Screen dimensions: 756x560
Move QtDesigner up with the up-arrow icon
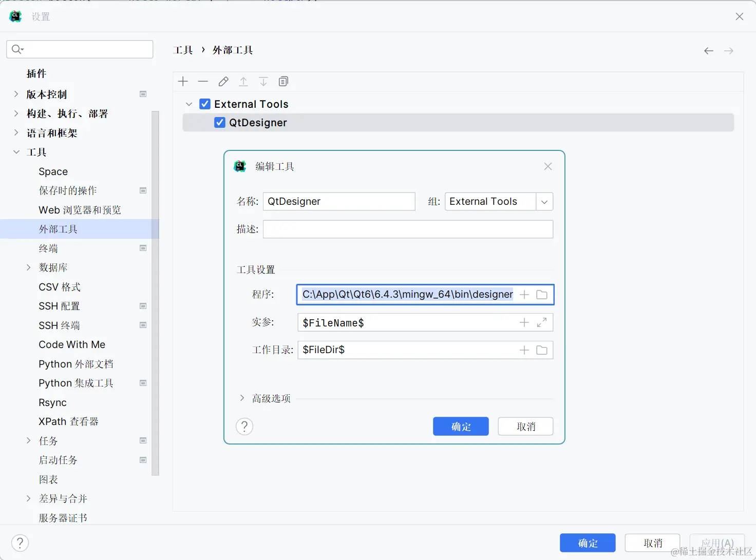tap(243, 81)
